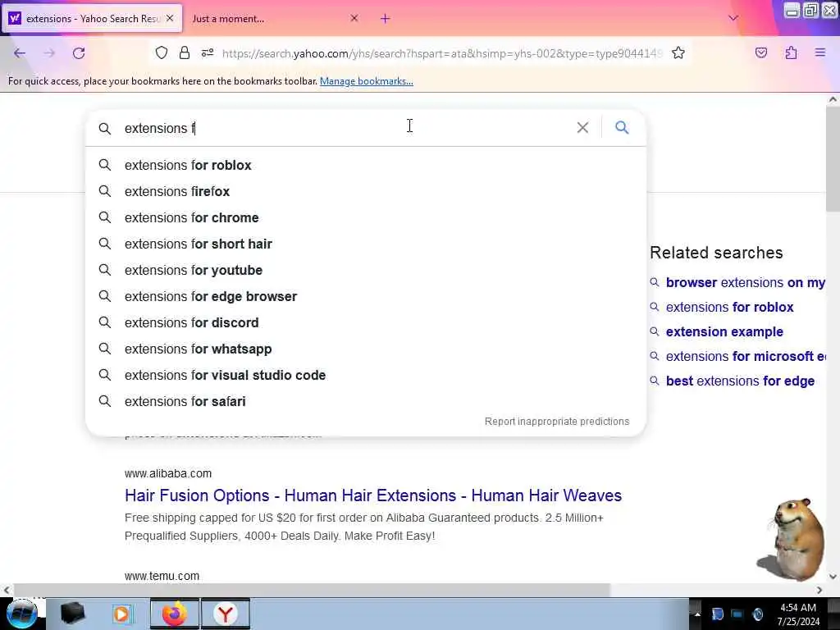This screenshot has width=840, height=630.
Task: Close the Yahoo Search Results tab
Action: point(170,18)
